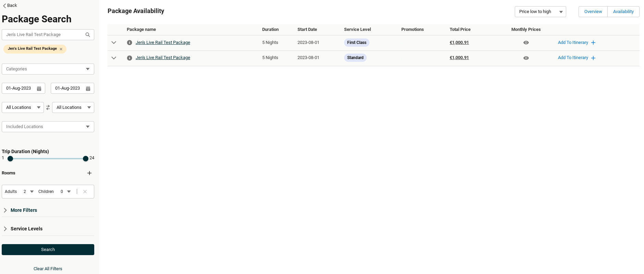This screenshot has height=274, width=644.
Task: Click info icon for First Class package row
Action: (130, 43)
